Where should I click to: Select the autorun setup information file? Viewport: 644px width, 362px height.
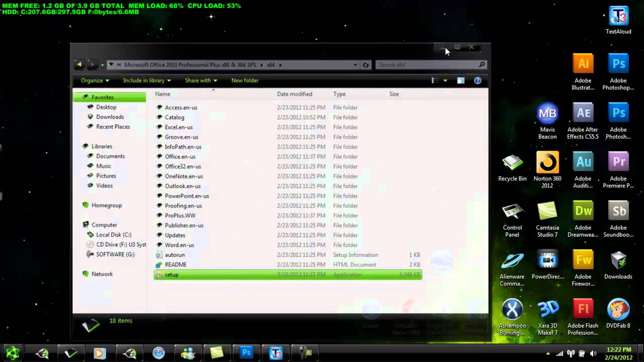tap(288, 255)
